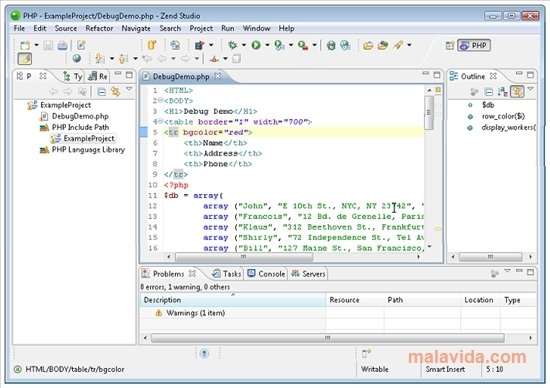Image resolution: width=550 pixels, height=388 pixels.
Task: Click Collapse All in the explorer panel
Action: coord(101,92)
